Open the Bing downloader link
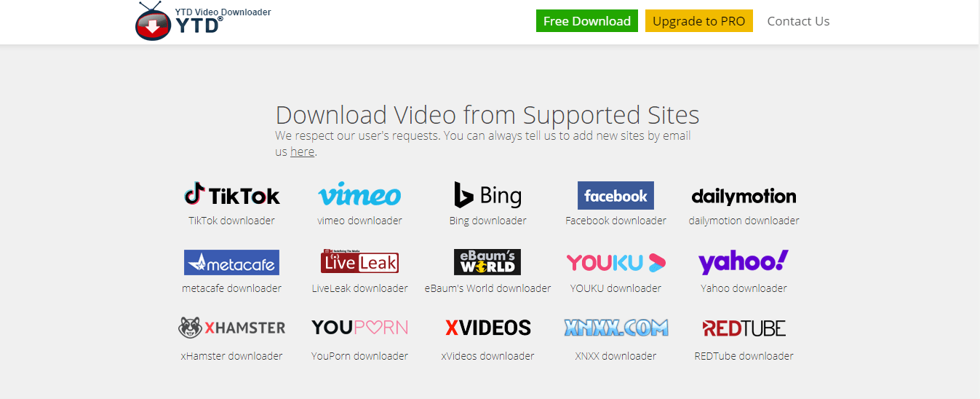Viewport: 980px width, 399px height. (x=487, y=221)
